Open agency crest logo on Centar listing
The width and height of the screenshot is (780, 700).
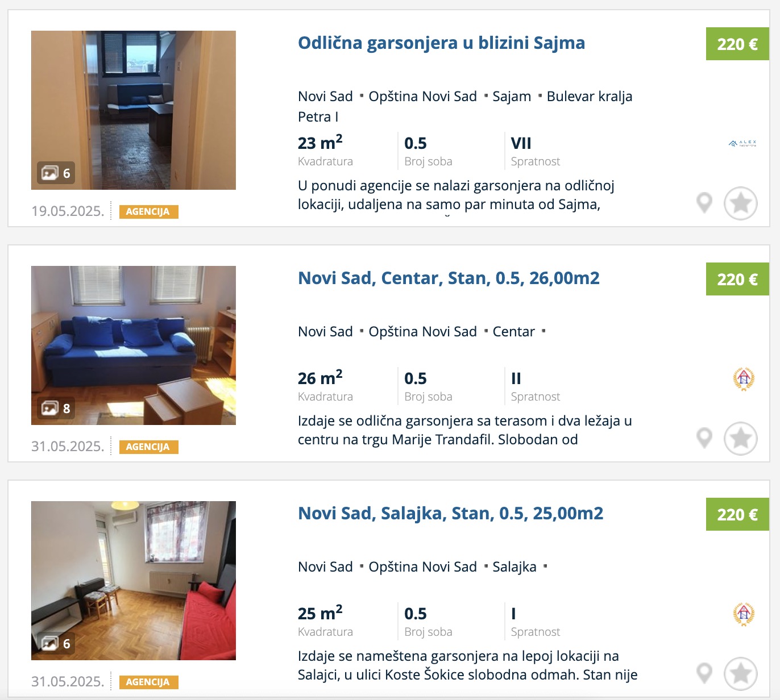click(x=744, y=379)
